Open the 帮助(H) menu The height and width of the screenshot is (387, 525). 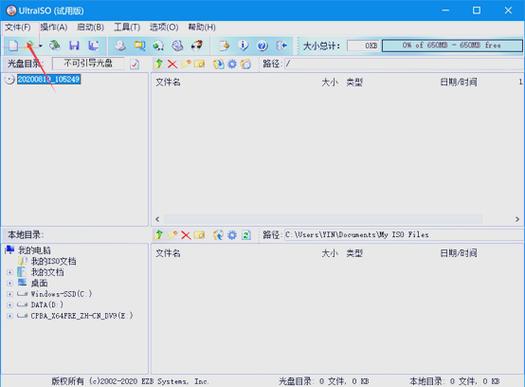click(202, 27)
